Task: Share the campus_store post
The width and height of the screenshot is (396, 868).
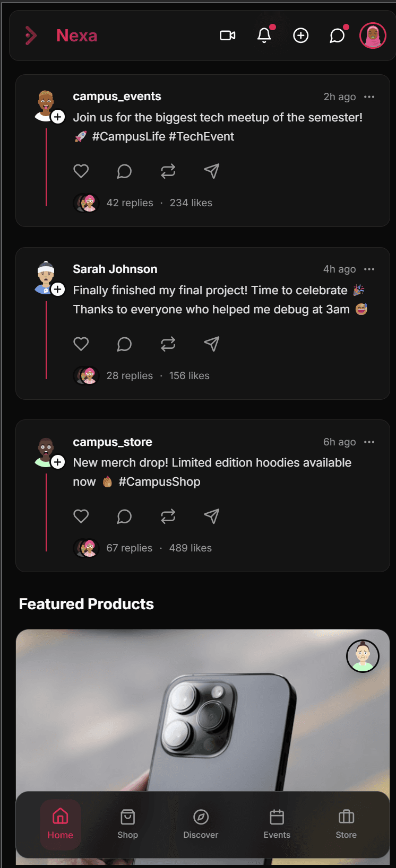Action: coord(212,516)
